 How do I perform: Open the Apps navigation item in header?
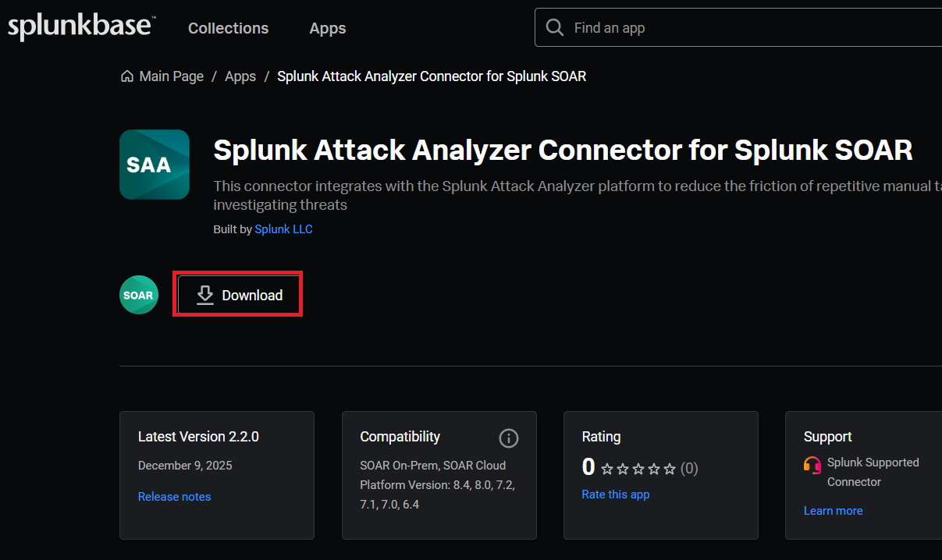[327, 28]
